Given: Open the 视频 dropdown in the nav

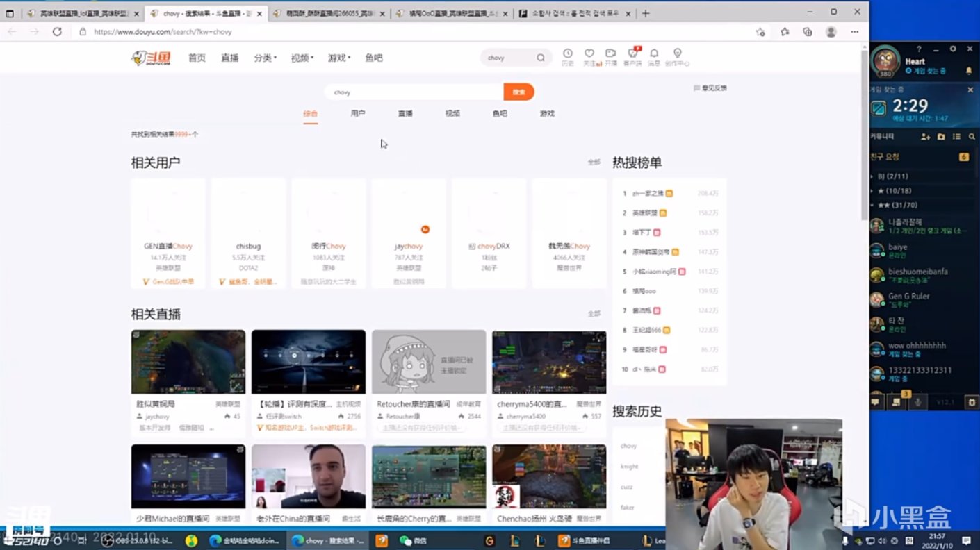Looking at the screenshot, I should (x=302, y=58).
